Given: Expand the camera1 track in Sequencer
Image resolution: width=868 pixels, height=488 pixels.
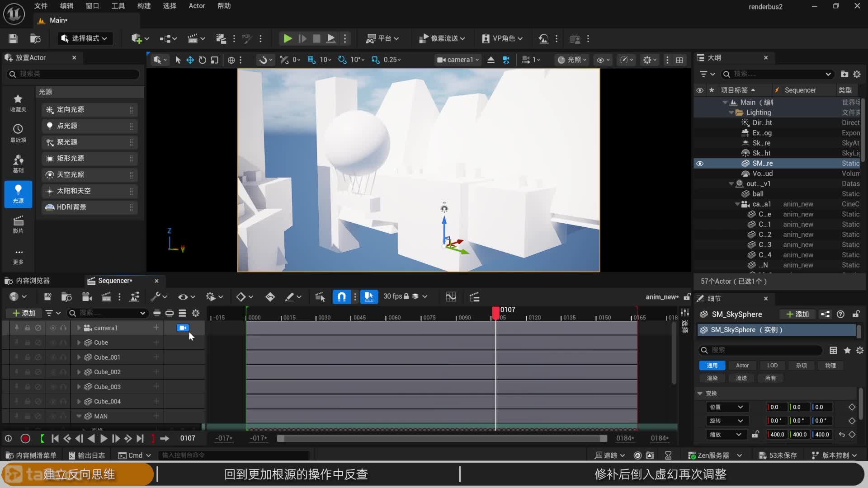Looking at the screenshot, I should click(x=79, y=328).
